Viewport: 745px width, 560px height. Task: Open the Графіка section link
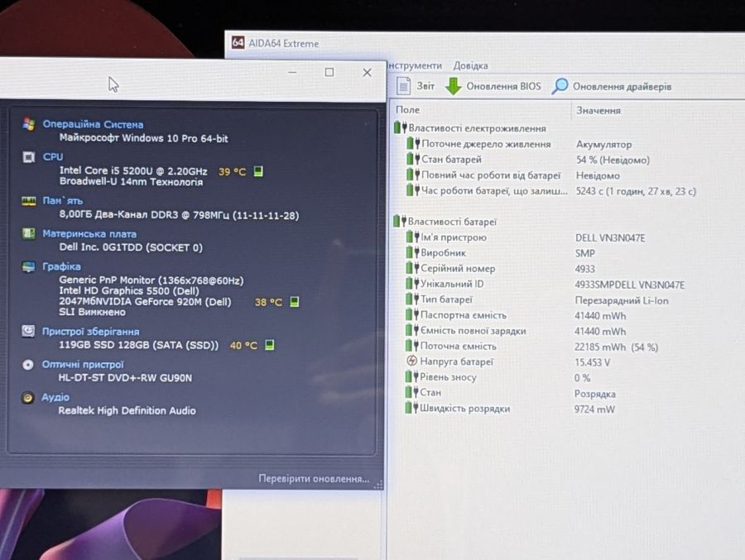pyautogui.click(x=61, y=266)
